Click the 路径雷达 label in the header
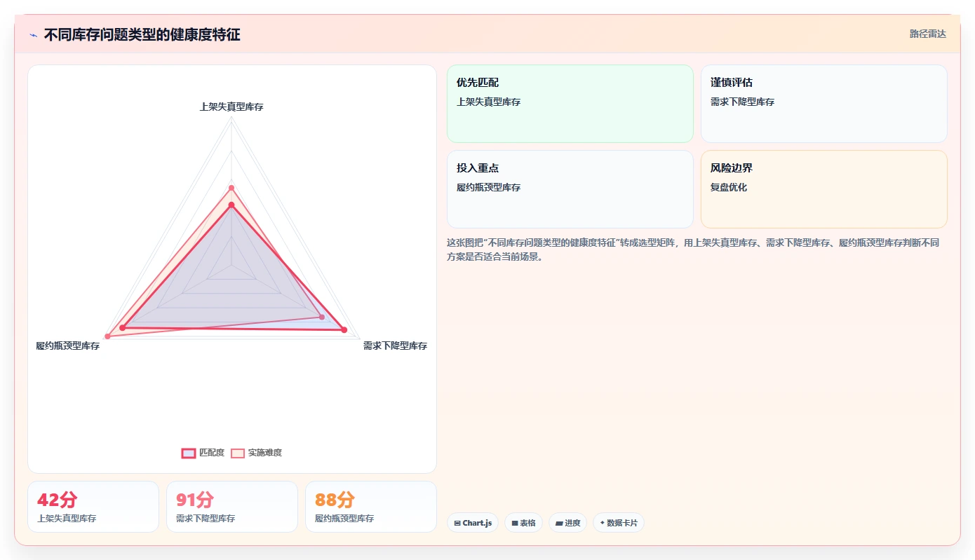The height and width of the screenshot is (560, 975). click(x=928, y=34)
